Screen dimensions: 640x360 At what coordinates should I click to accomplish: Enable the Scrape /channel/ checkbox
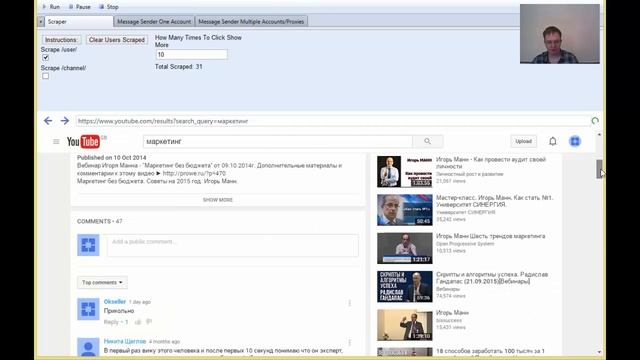point(46,76)
